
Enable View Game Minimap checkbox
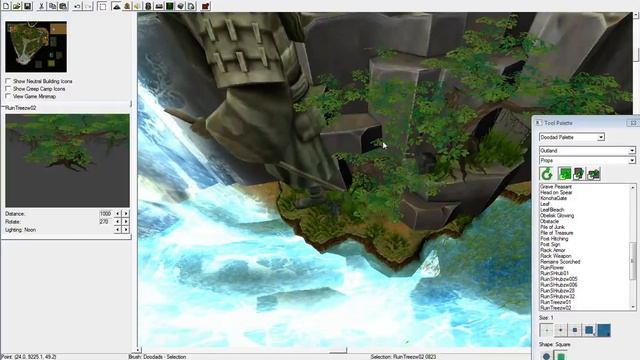(x=8, y=96)
